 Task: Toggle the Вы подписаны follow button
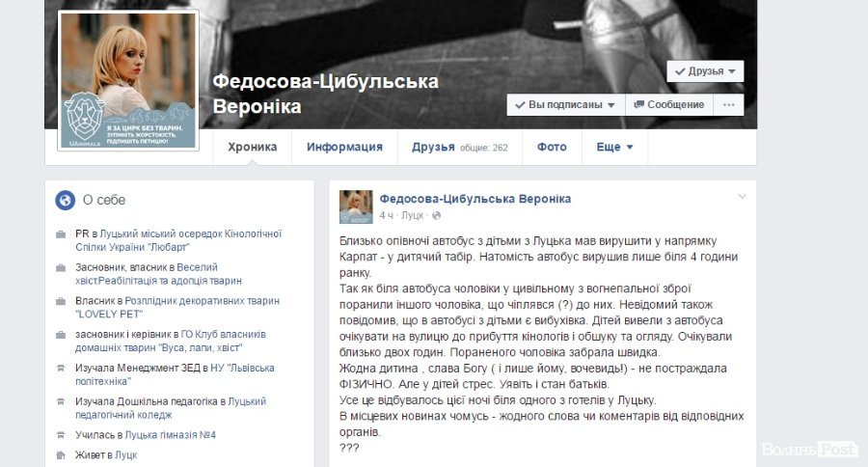565,105
